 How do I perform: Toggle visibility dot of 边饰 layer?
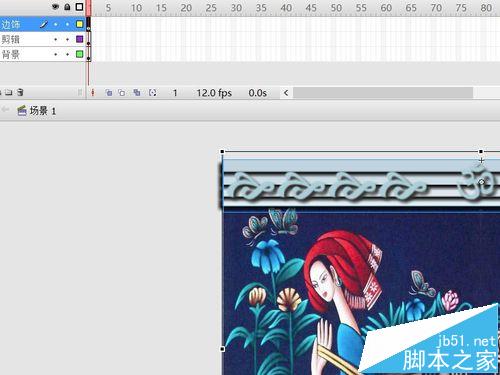(56, 24)
